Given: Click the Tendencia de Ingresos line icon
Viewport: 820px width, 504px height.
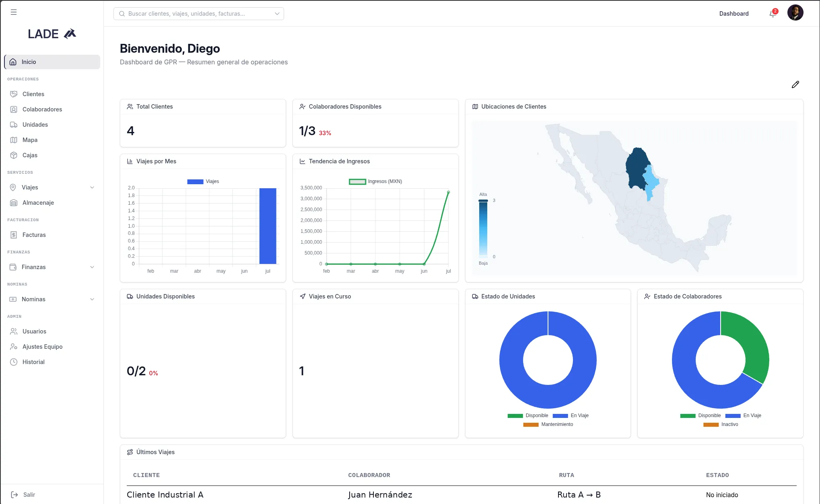Looking at the screenshot, I should 303,161.
